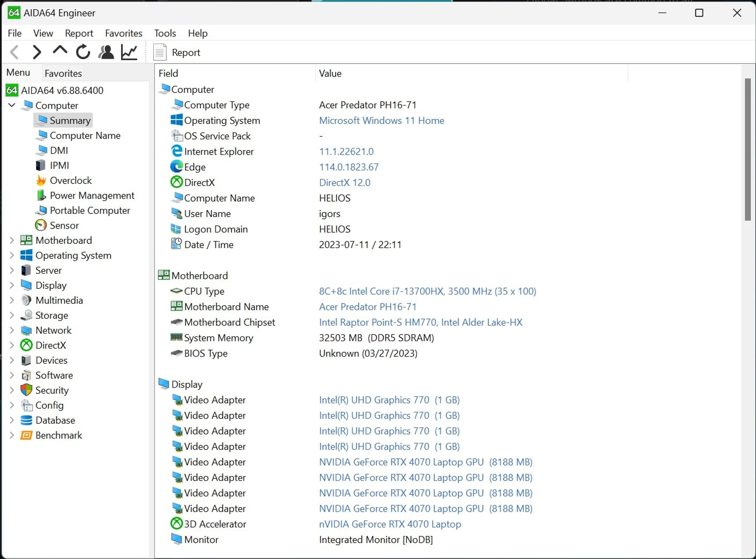Open the User manager silhouette icon
Image resolution: width=756 pixels, height=559 pixels.
point(106,52)
